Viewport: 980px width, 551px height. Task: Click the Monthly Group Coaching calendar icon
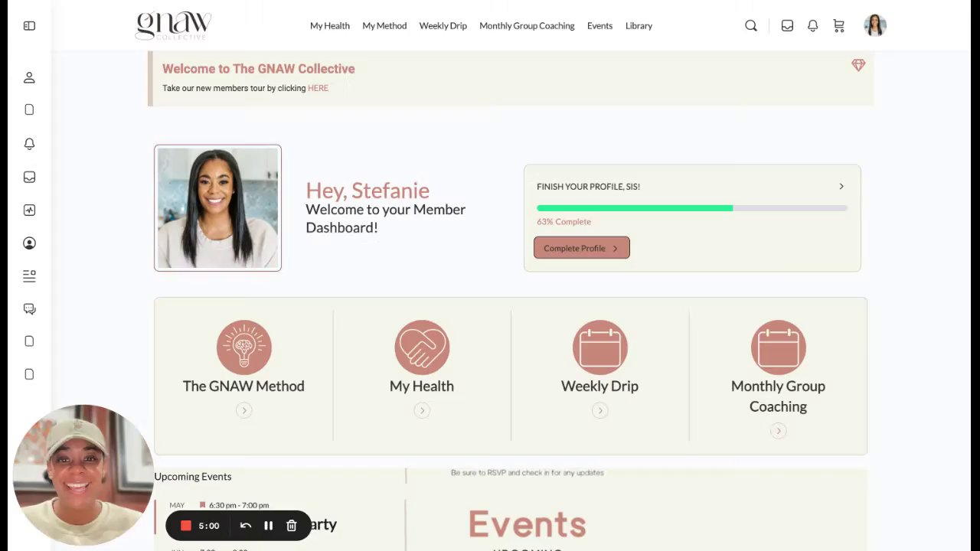[x=779, y=347]
